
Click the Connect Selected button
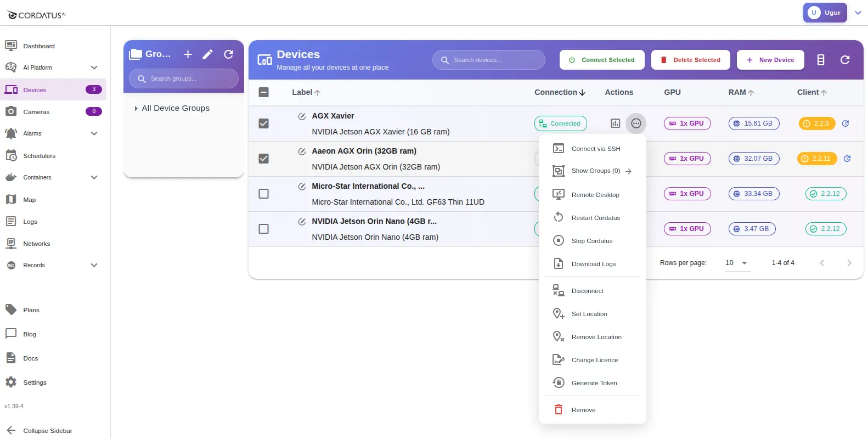pyautogui.click(x=602, y=60)
